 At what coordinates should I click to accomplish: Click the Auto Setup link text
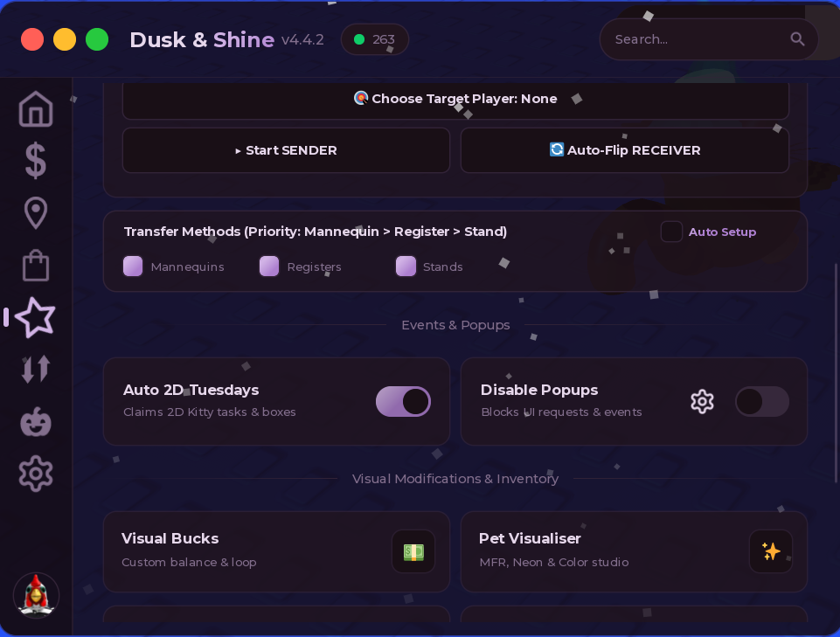point(722,232)
